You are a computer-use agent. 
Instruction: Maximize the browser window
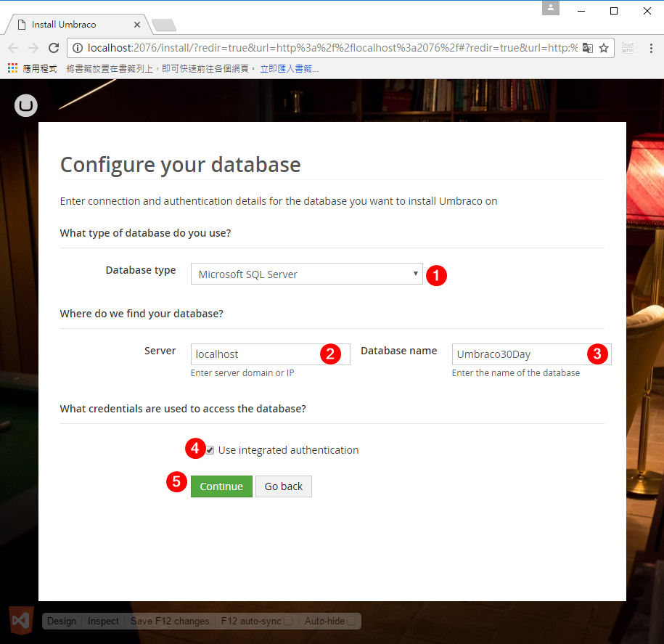pyautogui.click(x=614, y=11)
